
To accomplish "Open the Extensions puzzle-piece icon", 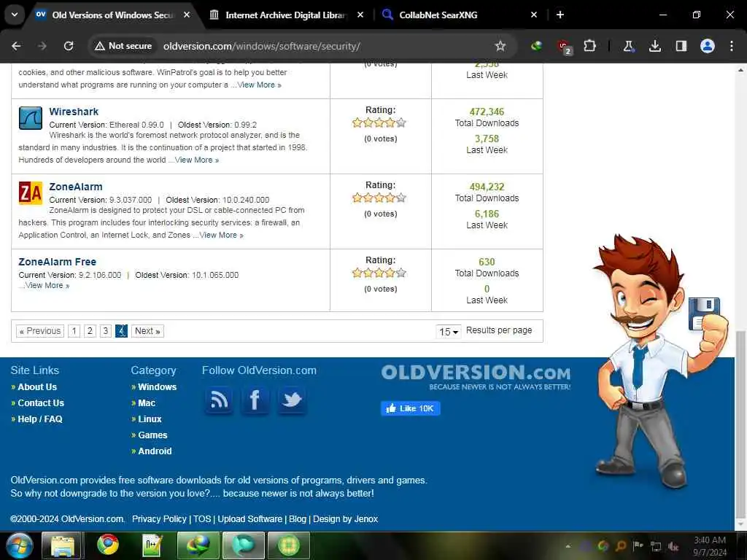I will pyautogui.click(x=589, y=46).
